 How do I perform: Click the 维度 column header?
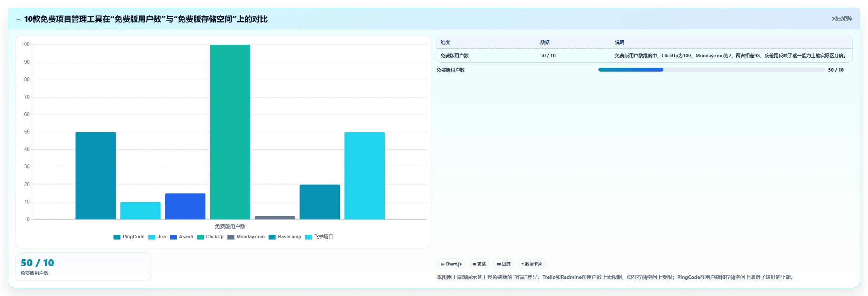click(x=445, y=43)
